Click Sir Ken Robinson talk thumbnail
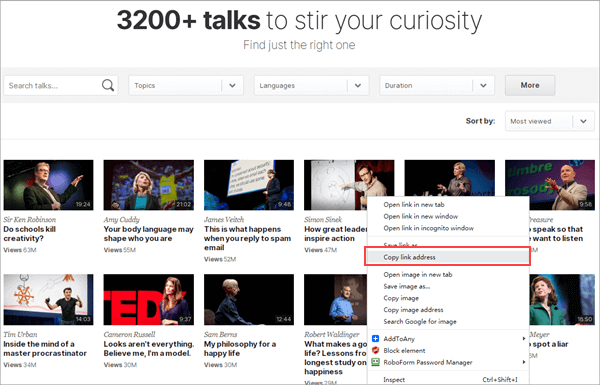 pyautogui.click(x=48, y=185)
